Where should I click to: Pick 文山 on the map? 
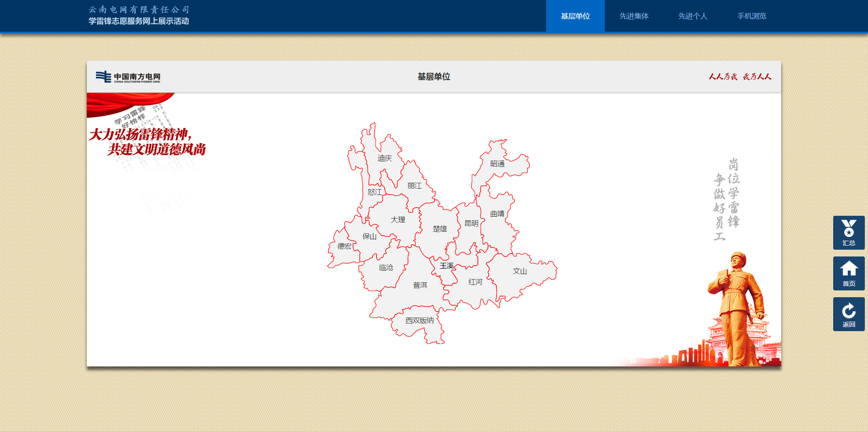click(519, 271)
